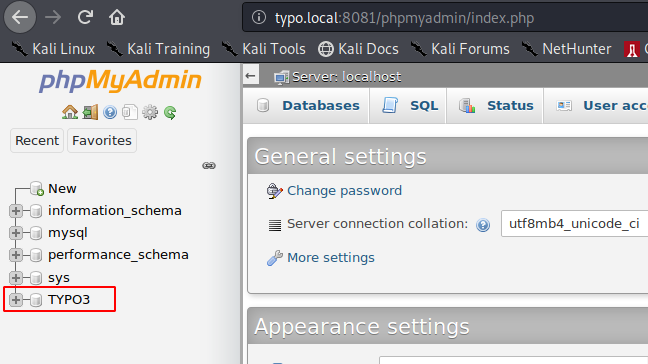Select the performance_schema database name
Viewport: 648px width, 364px height.
118,255
